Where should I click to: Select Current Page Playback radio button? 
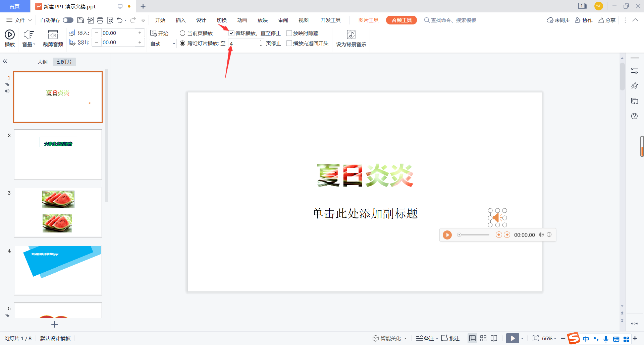(x=182, y=33)
